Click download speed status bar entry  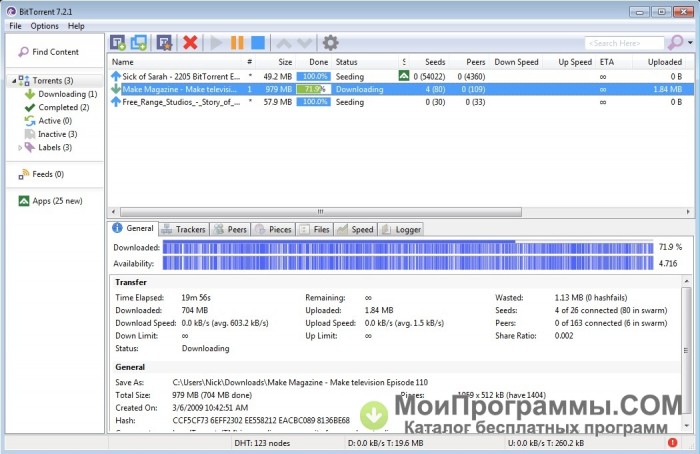click(x=385, y=443)
